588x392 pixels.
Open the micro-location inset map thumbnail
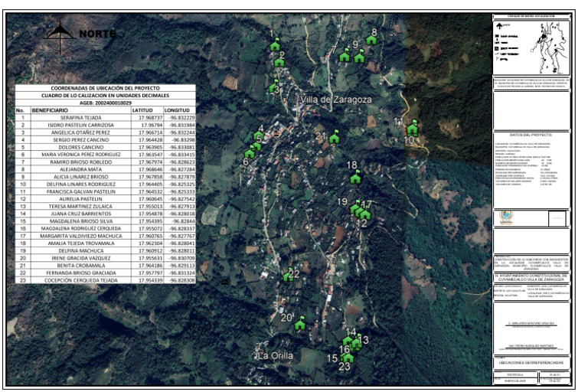point(532,47)
